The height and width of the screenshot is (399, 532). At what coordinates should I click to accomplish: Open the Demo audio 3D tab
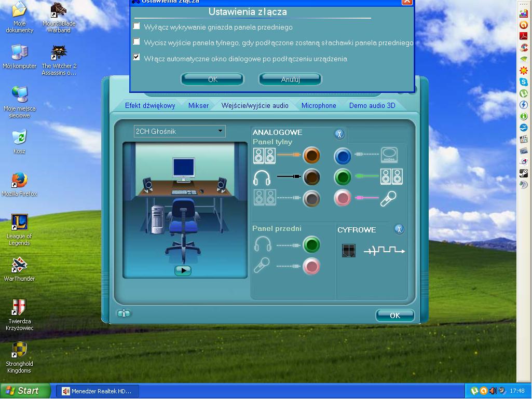pos(373,105)
